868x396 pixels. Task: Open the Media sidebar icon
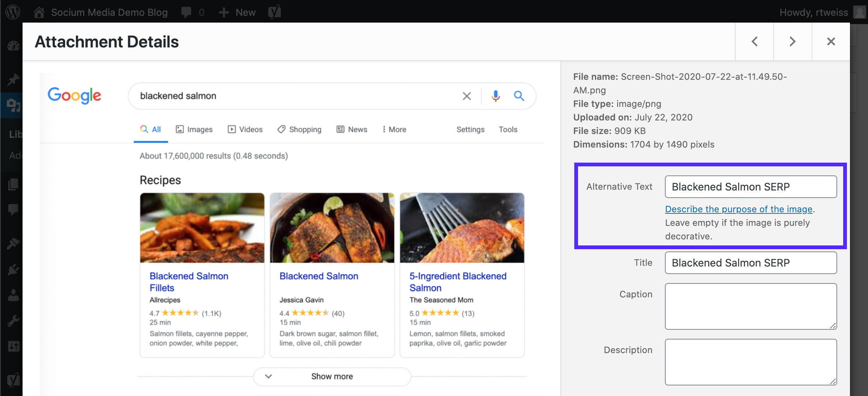tap(13, 105)
